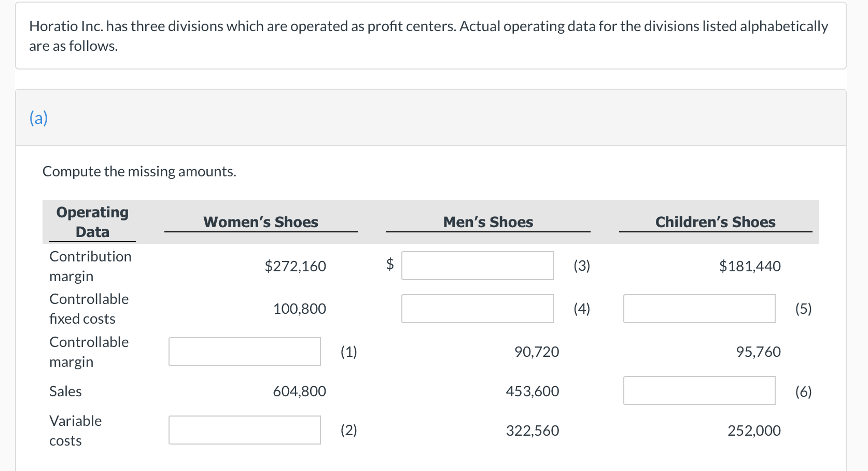This screenshot has height=471, width=868.
Task: Click the Children's Shoes controllable fixed costs input (5)
Action: (x=699, y=309)
